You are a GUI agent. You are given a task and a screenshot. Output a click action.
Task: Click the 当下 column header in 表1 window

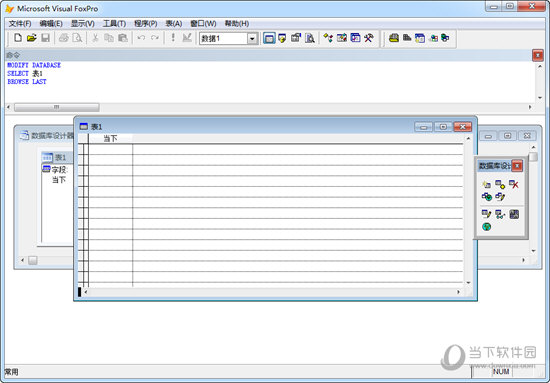tap(110, 139)
